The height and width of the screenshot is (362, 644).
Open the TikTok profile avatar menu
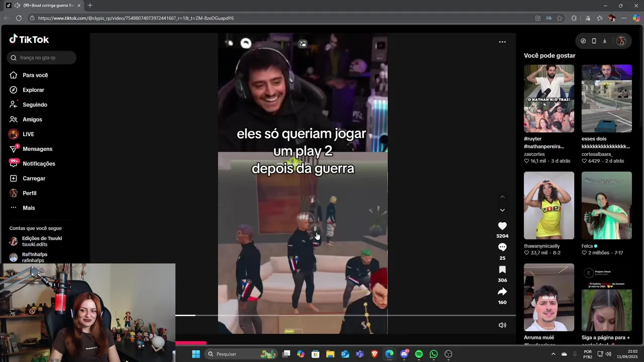pyautogui.click(x=621, y=41)
